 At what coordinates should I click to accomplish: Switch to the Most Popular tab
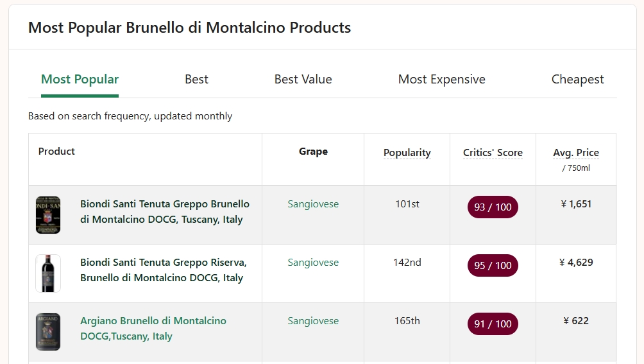coord(80,80)
